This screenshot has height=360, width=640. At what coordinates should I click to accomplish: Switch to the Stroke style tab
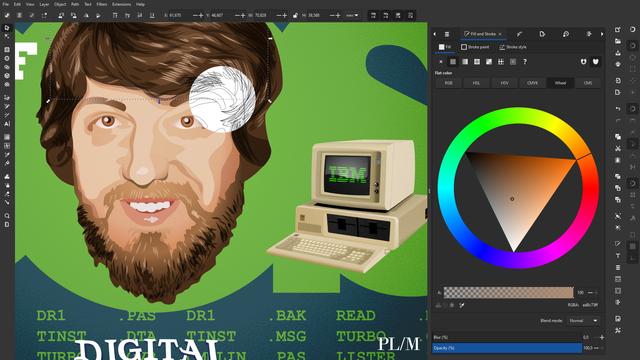[513, 47]
